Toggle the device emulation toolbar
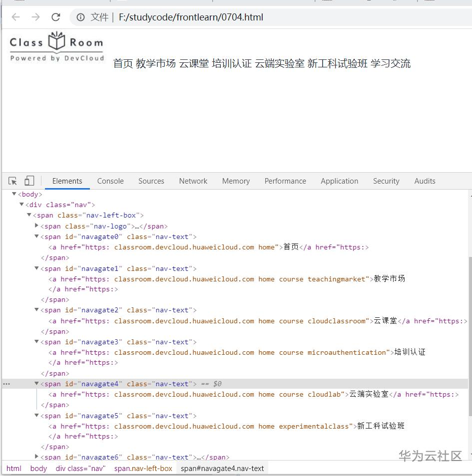 click(29, 180)
